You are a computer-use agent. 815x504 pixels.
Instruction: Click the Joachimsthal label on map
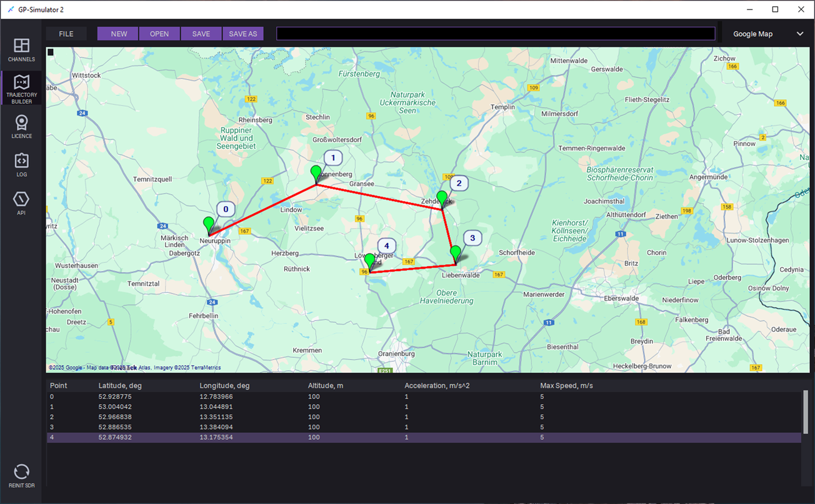[602, 202]
